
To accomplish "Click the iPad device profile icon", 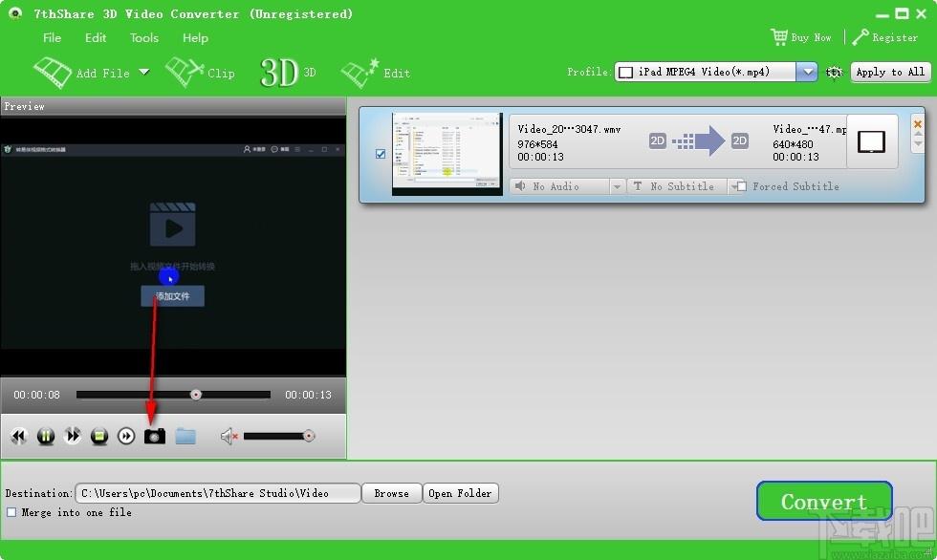I will coord(872,141).
